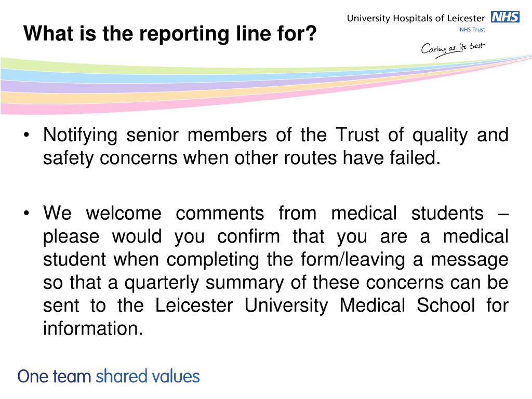Click the orange banner stripe
Viewport: 532px width, 399px height.
point(68,97)
